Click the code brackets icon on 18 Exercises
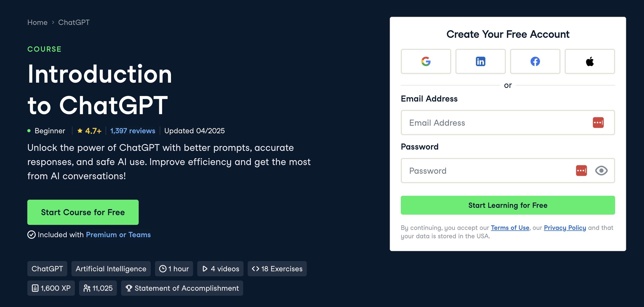This screenshot has height=307, width=644. coord(255,268)
